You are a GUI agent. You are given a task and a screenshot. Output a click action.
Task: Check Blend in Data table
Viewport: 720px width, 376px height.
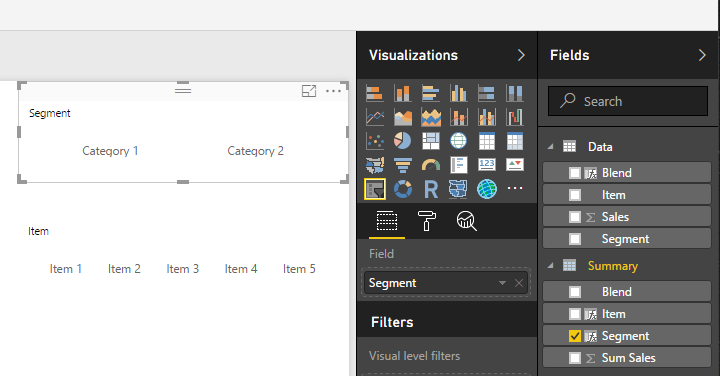574,173
